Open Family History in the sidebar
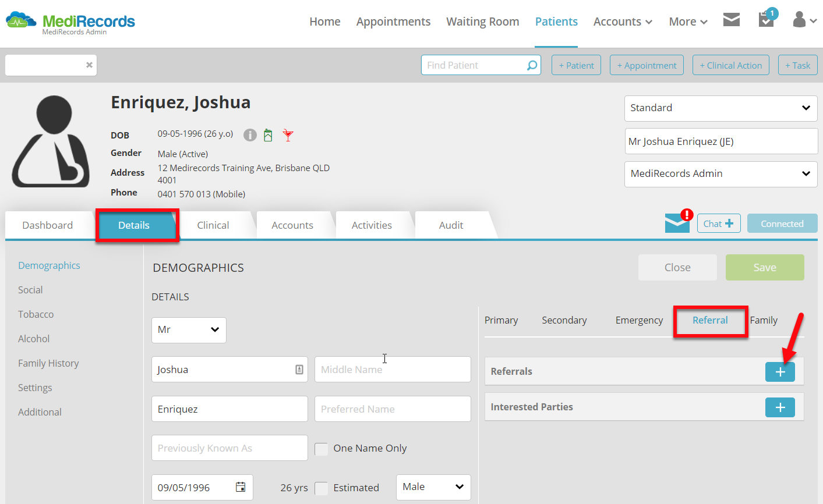The height and width of the screenshot is (504, 823). 48,363
